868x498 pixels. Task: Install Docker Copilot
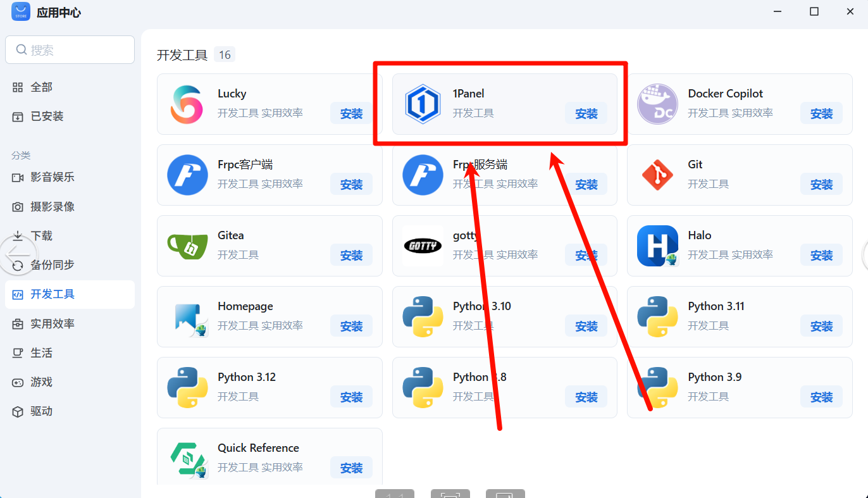(821, 113)
